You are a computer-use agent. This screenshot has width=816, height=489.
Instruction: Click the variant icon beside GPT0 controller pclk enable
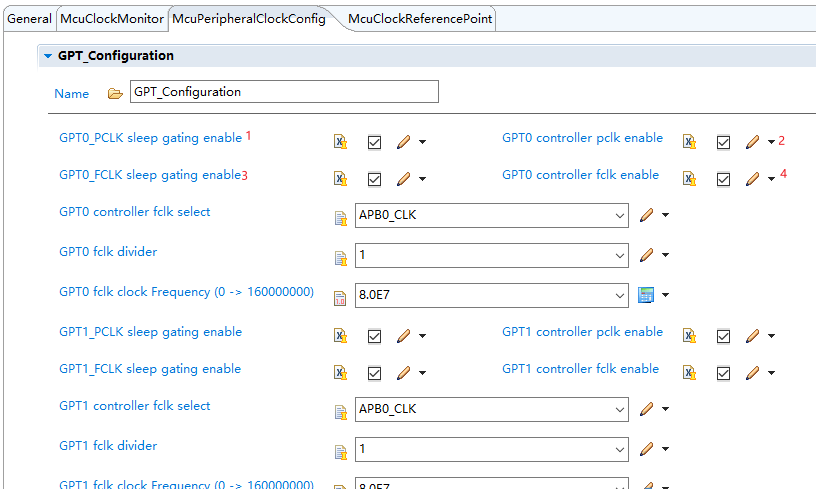point(689,142)
